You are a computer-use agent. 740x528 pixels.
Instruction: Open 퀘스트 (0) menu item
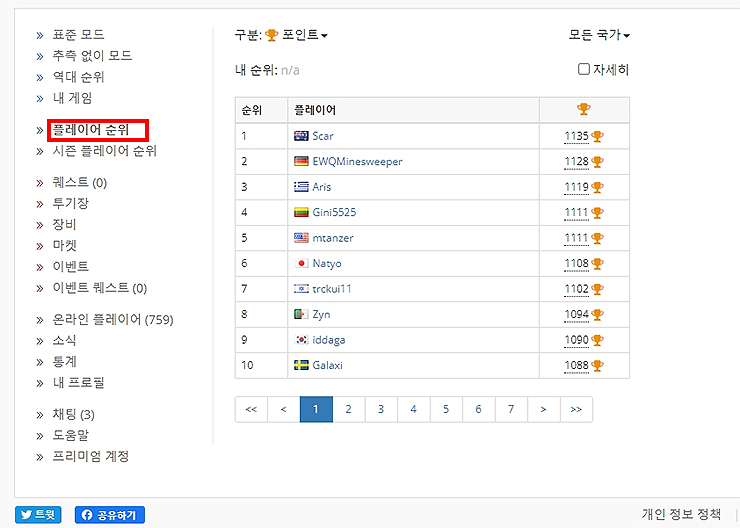pyautogui.click(x=80, y=183)
